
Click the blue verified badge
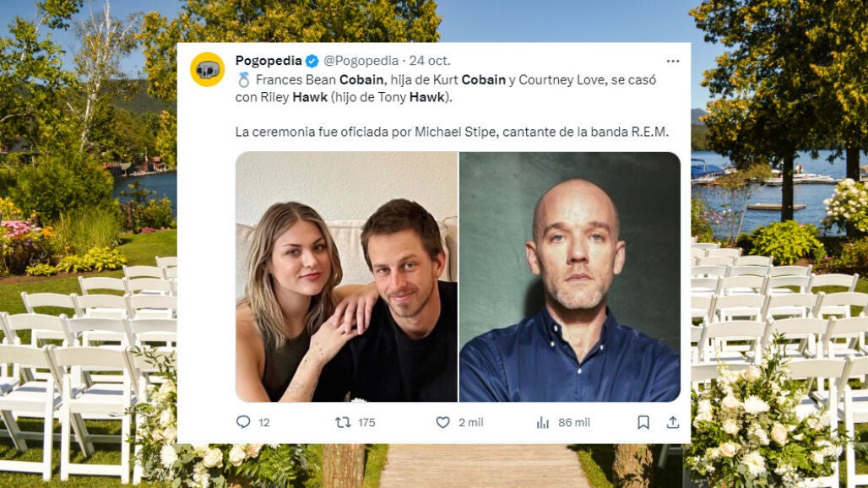point(312,61)
